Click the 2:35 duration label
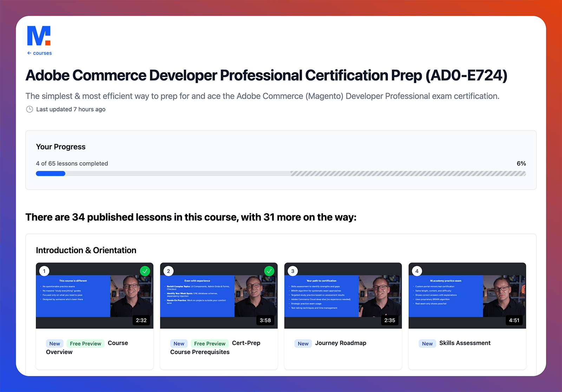This screenshot has width=562, height=392. tap(390, 320)
